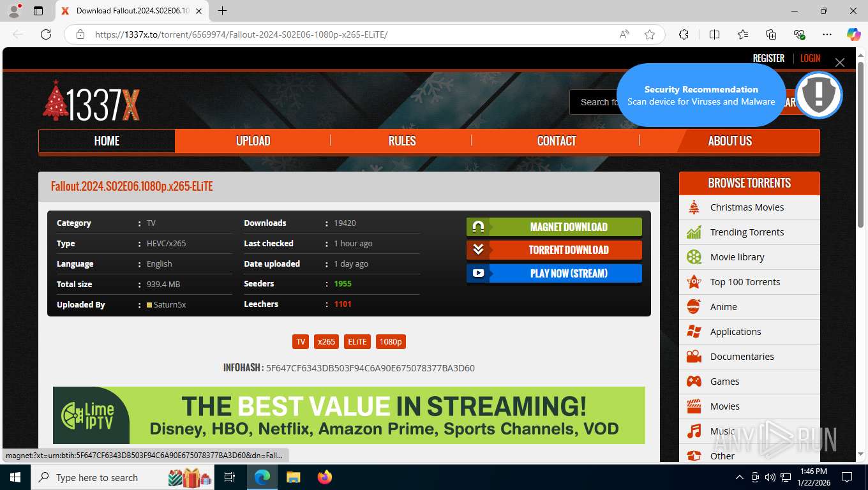Select the Fallout download browser tab

[131, 11]
